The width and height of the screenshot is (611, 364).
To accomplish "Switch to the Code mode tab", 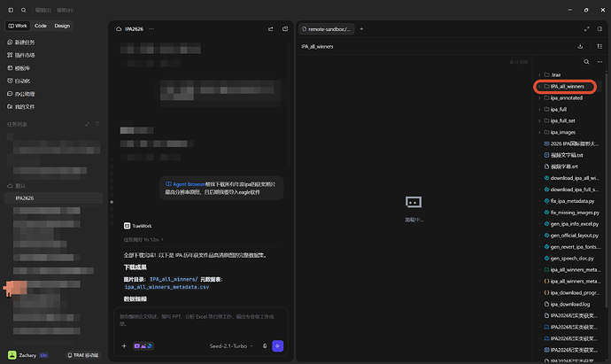I will coord(41,26).
